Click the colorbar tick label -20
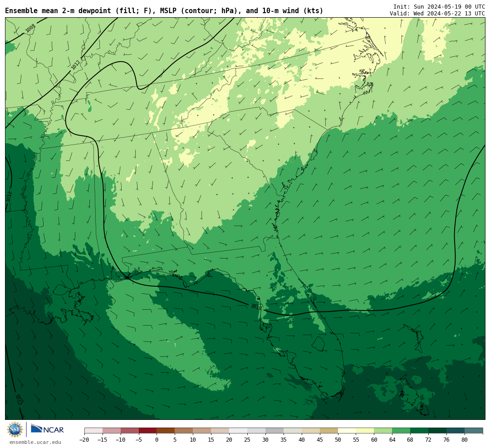 [84, 439]
